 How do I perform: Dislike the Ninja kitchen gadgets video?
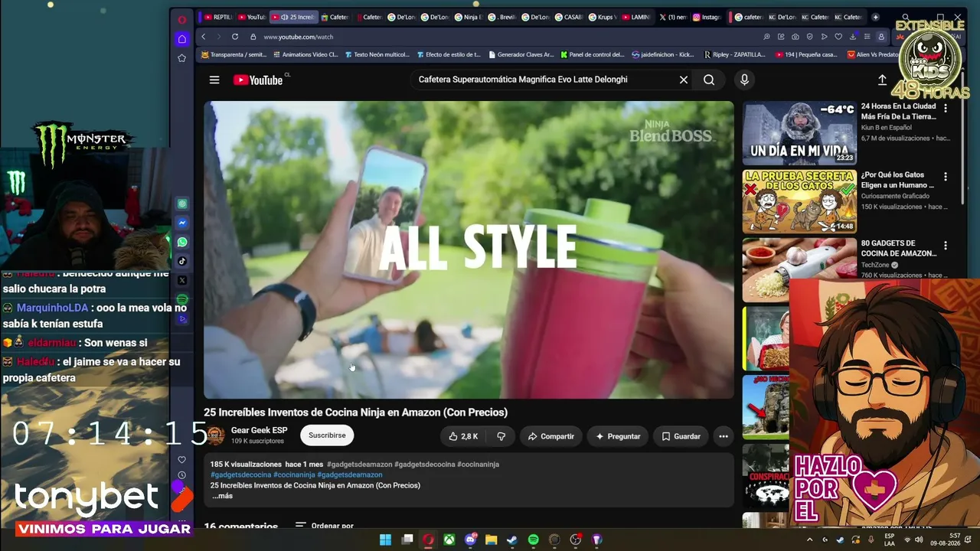(501, 436)
